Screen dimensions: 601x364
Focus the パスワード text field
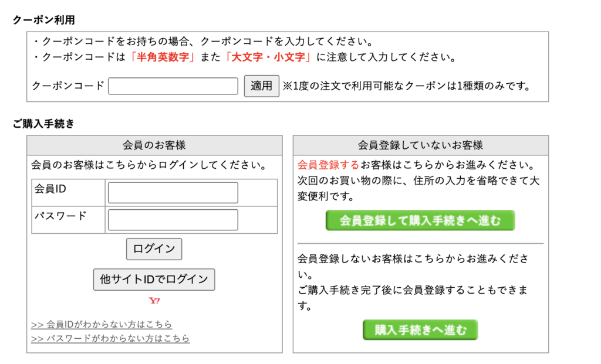point(173,220)
